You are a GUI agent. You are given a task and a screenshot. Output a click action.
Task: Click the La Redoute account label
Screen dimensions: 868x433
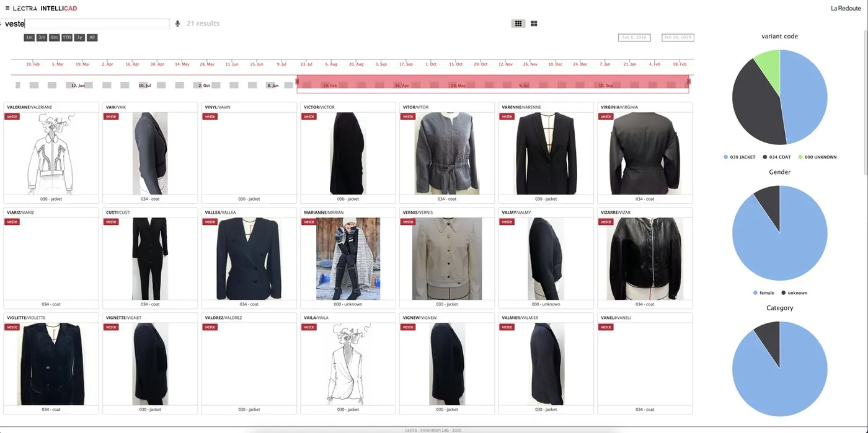pos(846,8)
